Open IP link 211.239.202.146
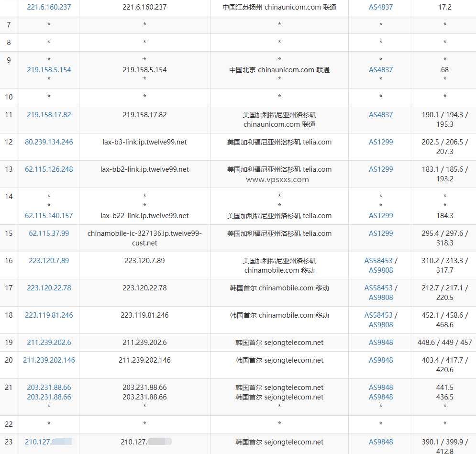 pyautogui.click(x=49, y=360)
